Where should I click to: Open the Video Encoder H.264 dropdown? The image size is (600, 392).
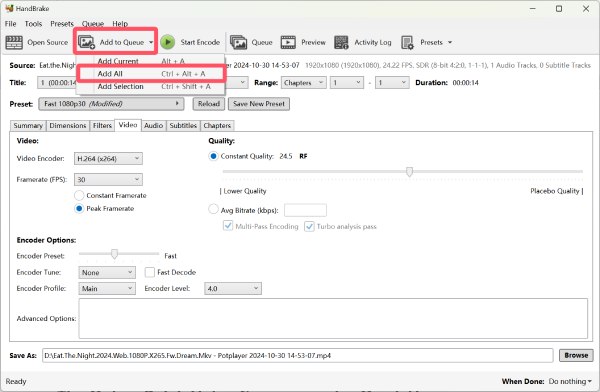coord(108,158)
